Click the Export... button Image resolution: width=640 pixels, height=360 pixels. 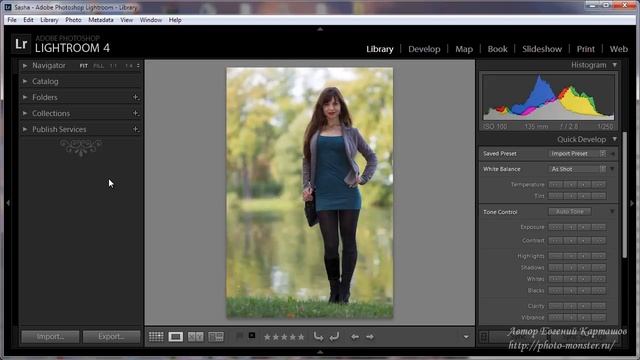coord(111,337)
